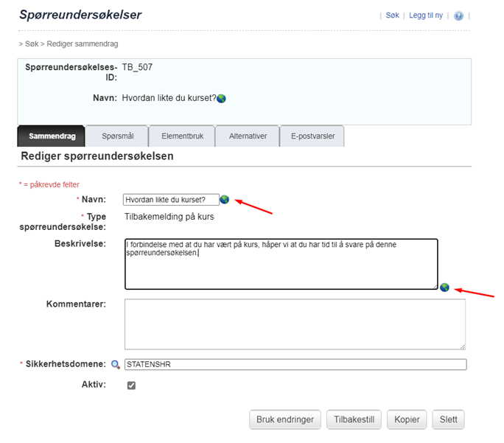Viewport: 504px width, 443px height.
Task: Open the Spørsmål tab
Action: click(117, 136)
